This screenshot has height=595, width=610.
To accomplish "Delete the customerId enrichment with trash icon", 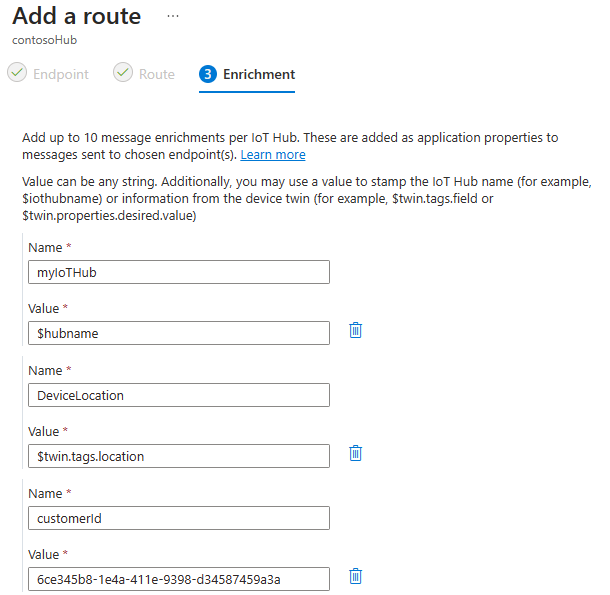I will (355, 576).
